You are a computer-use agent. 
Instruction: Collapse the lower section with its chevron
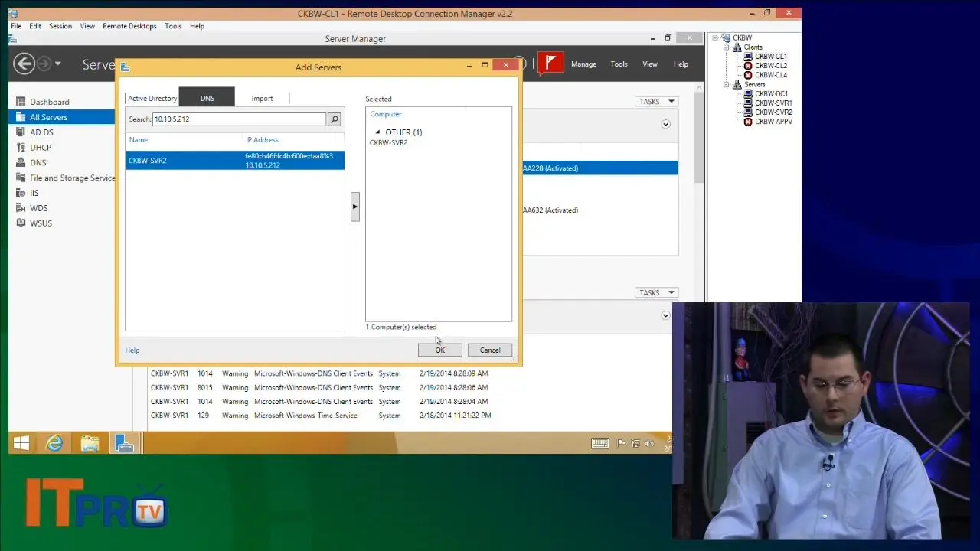(665, 315)
